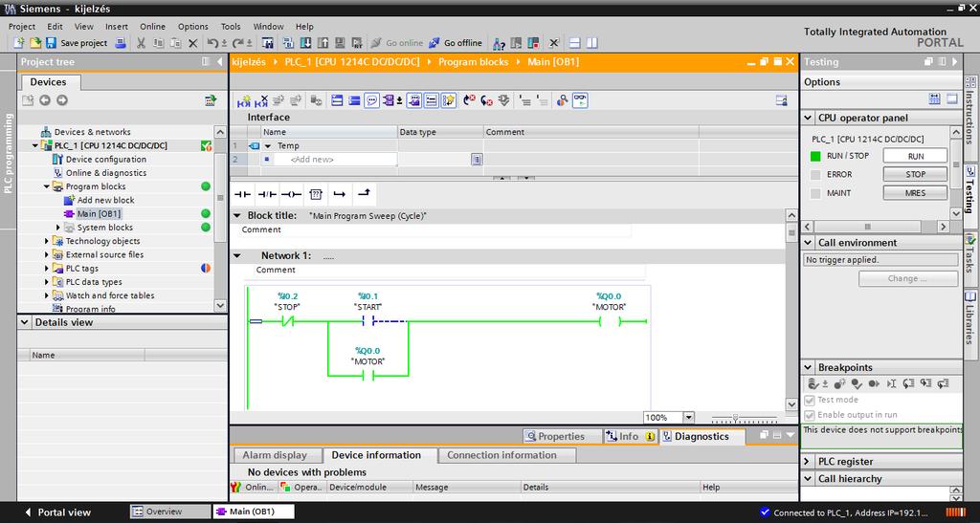Expand Watch and force tables
The height and width of the screenshot is (523, 980).
coord(46,295)
